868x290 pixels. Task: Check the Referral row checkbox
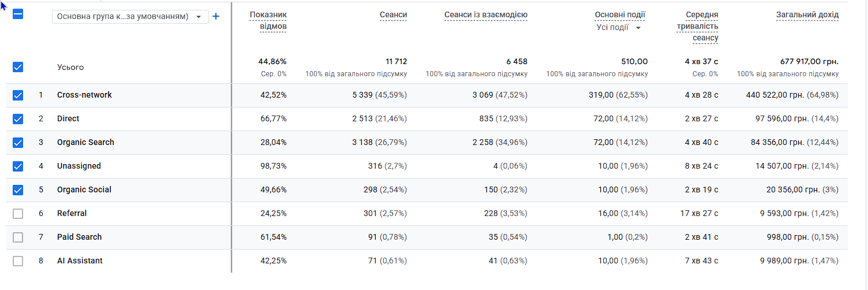pyautogui.click(x=18, y=214)
